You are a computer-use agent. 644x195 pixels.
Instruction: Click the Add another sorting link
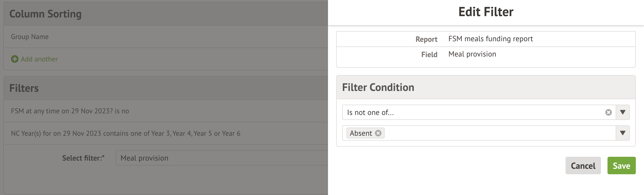pyautogui.click(x=39, y=59)
